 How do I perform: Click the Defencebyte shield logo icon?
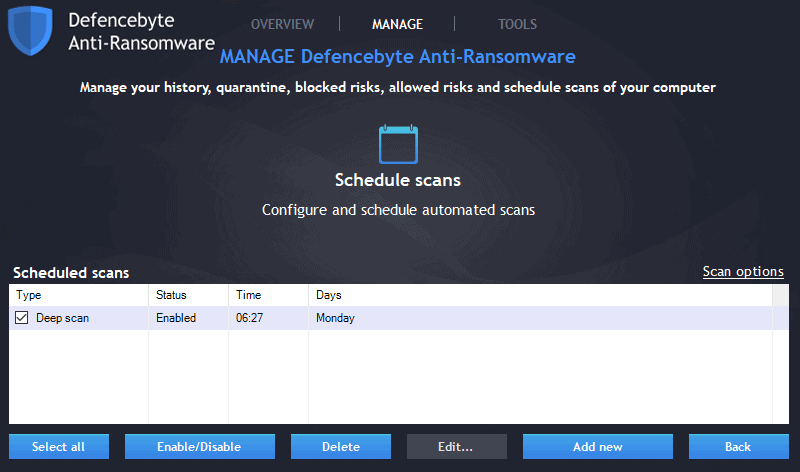pos(30,31)
